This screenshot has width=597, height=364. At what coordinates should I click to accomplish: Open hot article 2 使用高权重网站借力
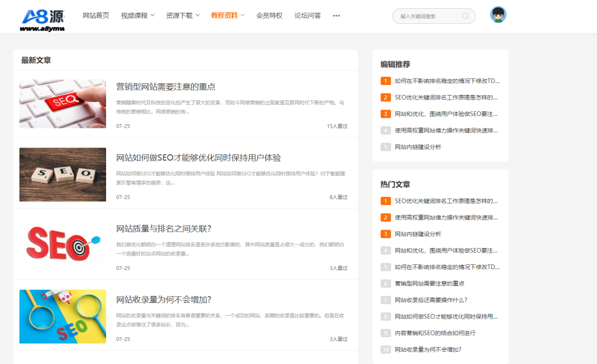point(446,218)
